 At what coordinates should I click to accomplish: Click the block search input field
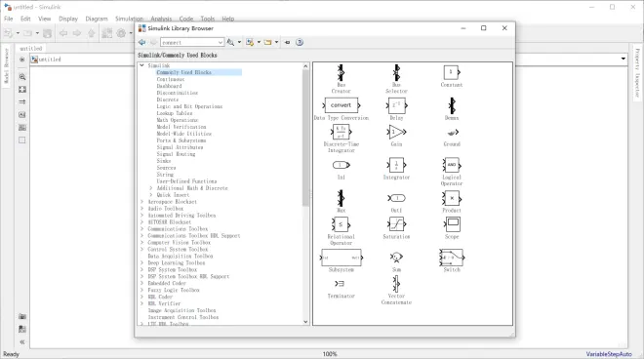point(189,42)
